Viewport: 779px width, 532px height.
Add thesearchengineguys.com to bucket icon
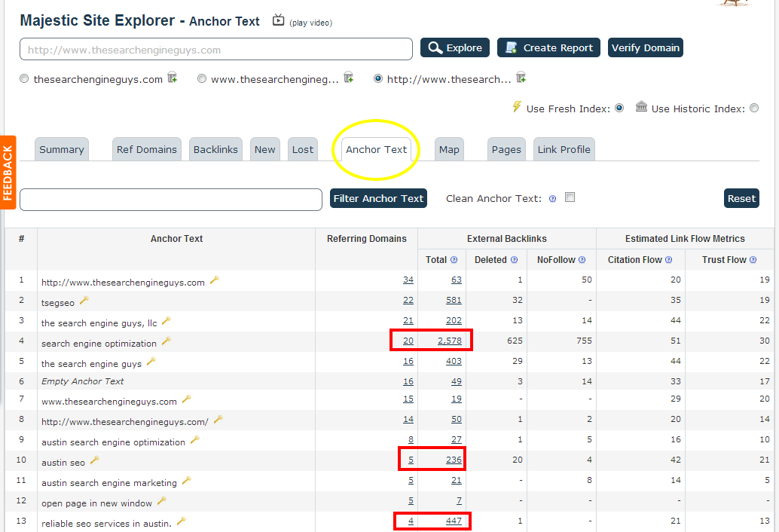173,78
